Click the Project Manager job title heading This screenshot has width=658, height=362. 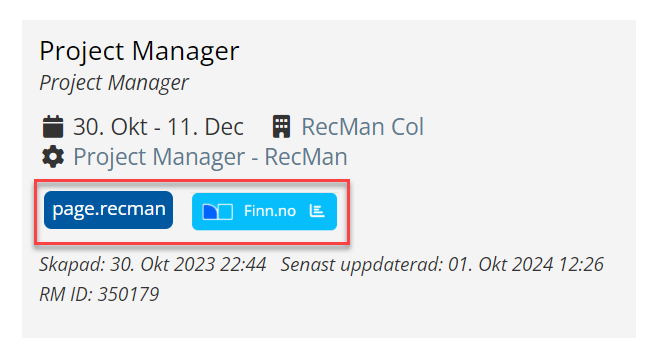pos(139,52)
